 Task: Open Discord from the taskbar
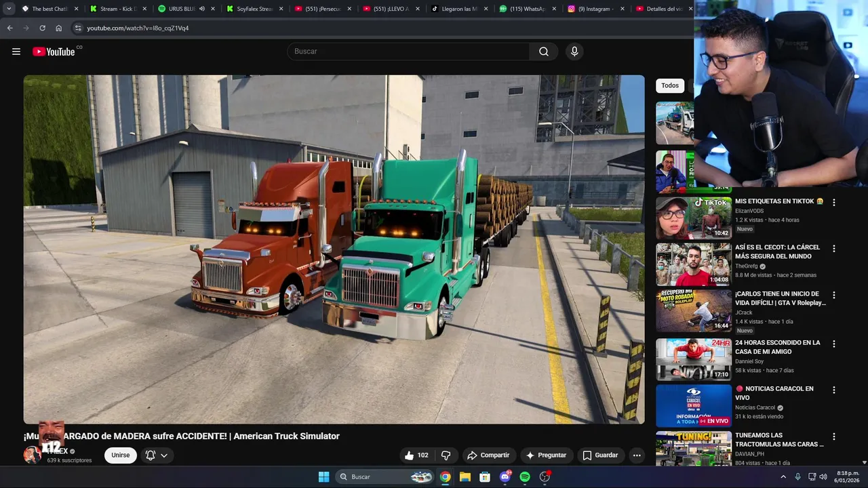coord(505,477)
